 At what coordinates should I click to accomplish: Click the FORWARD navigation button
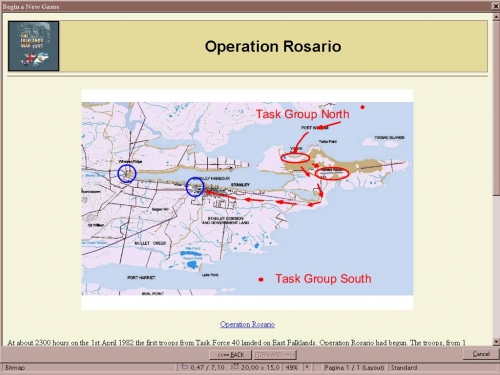[x=274, y=355]
